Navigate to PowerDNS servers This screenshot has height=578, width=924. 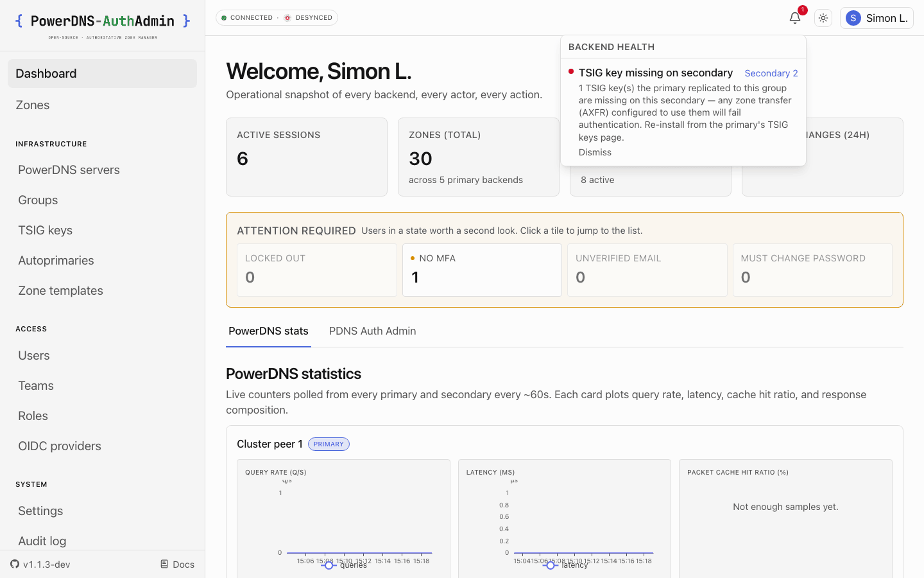click(x=103, y=170)
